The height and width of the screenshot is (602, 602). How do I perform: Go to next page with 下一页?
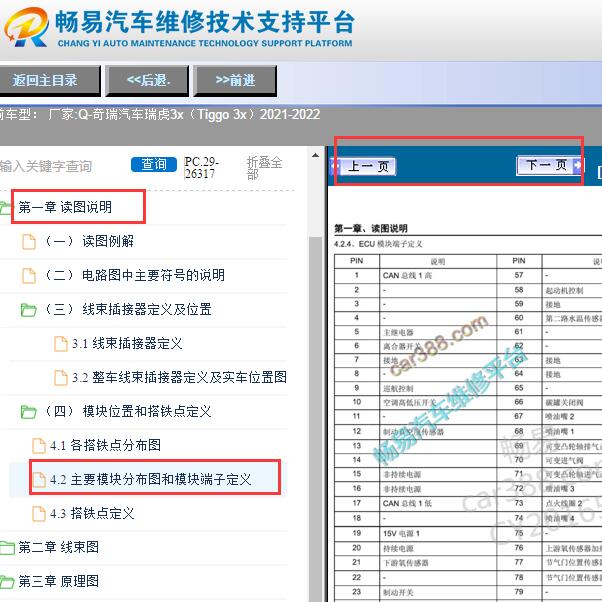point(546,165)
